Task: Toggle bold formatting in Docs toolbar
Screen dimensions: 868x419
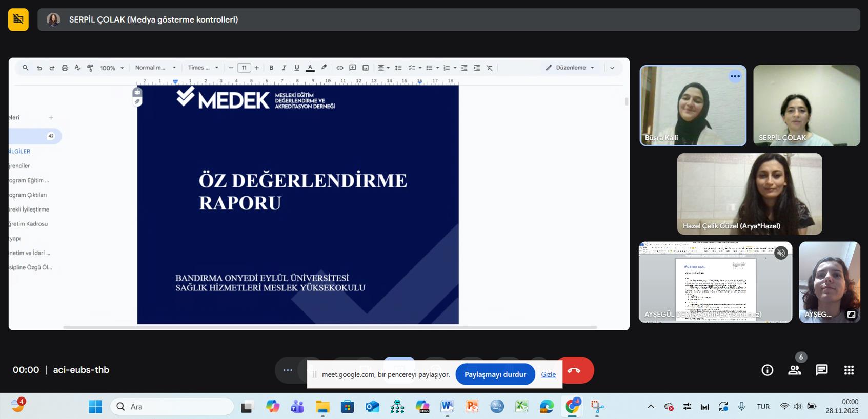Action: (x=271, y=68)
